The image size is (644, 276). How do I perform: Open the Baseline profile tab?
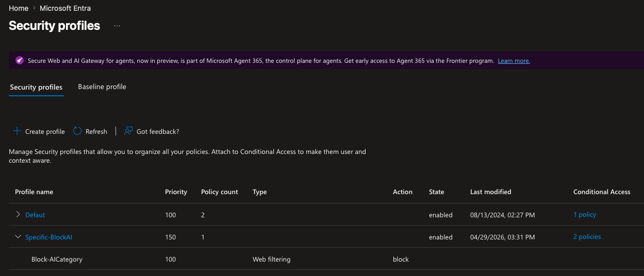point(102,87)
